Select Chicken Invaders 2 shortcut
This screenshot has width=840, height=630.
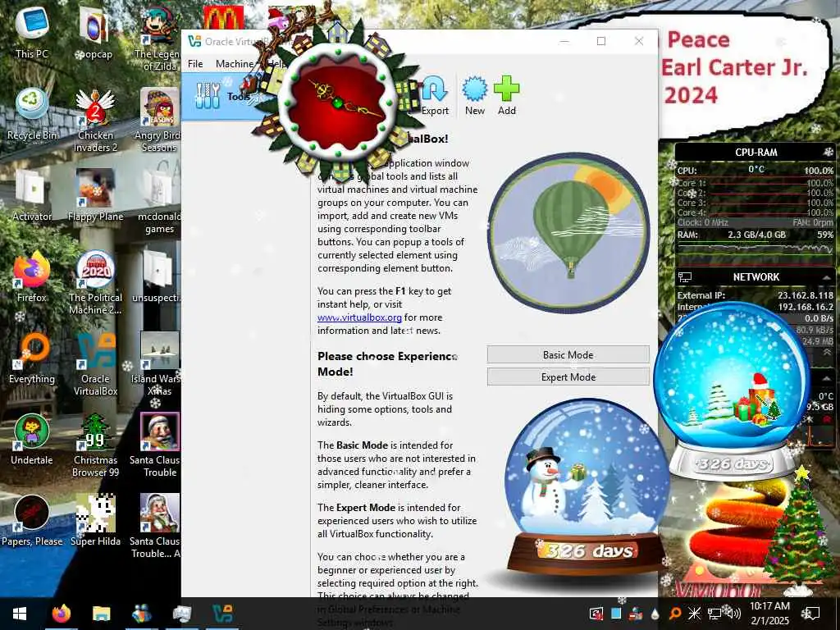(x=95, y=120)
